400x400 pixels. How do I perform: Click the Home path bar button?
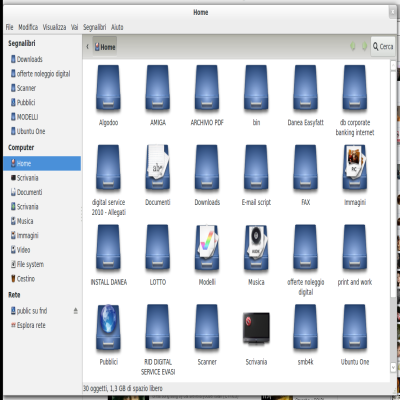(105, 47)
